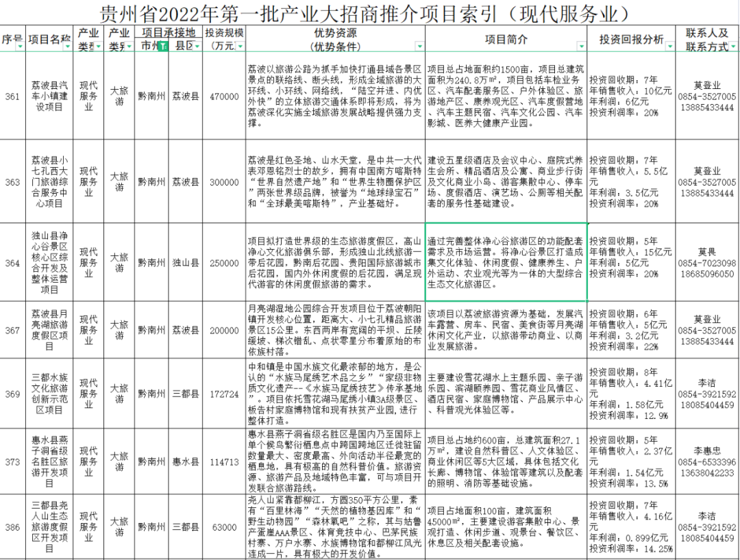Click the 荔波县汽车小镇建设项目 name cell

49,97
